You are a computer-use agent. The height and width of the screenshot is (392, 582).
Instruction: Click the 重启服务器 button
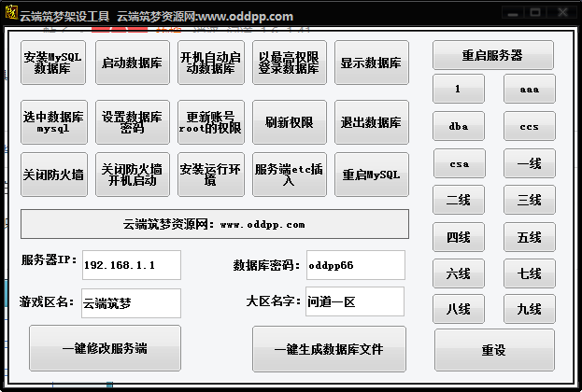point(493,55)
